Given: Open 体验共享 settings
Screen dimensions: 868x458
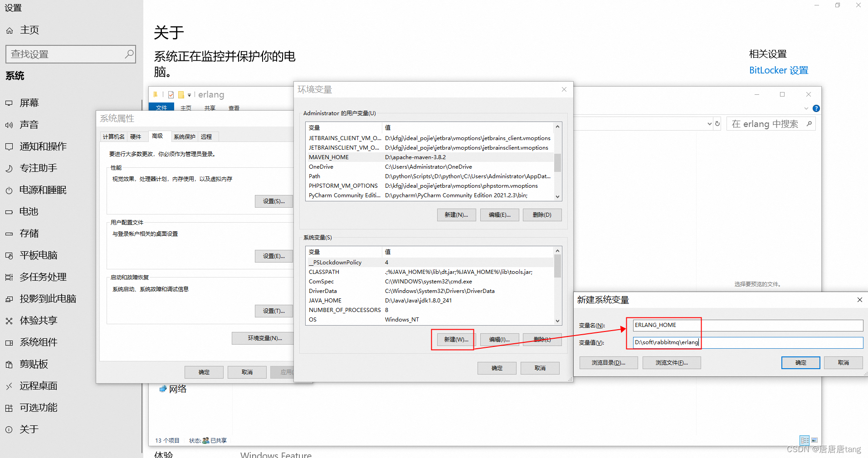Looking at the screenshot, I should click(x=32, y=321).
